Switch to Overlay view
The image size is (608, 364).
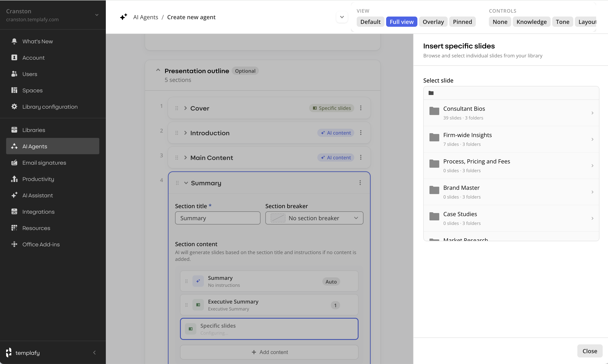433,22
